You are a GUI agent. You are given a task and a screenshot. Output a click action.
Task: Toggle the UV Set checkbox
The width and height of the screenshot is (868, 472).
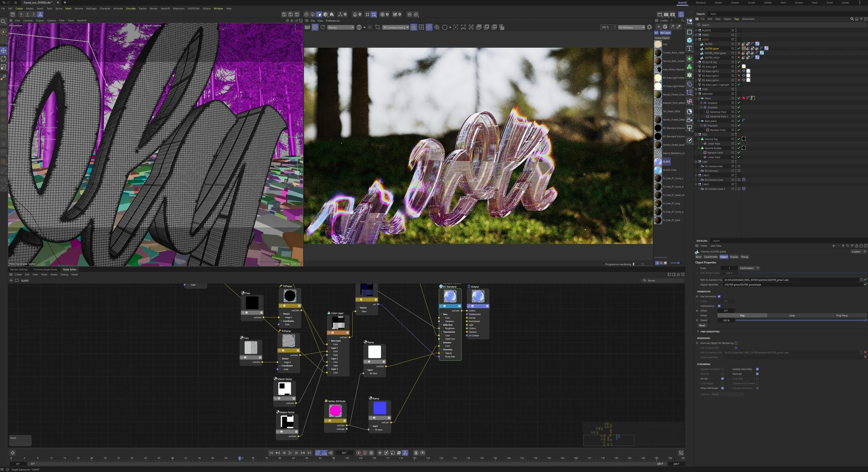coord(723,379)
